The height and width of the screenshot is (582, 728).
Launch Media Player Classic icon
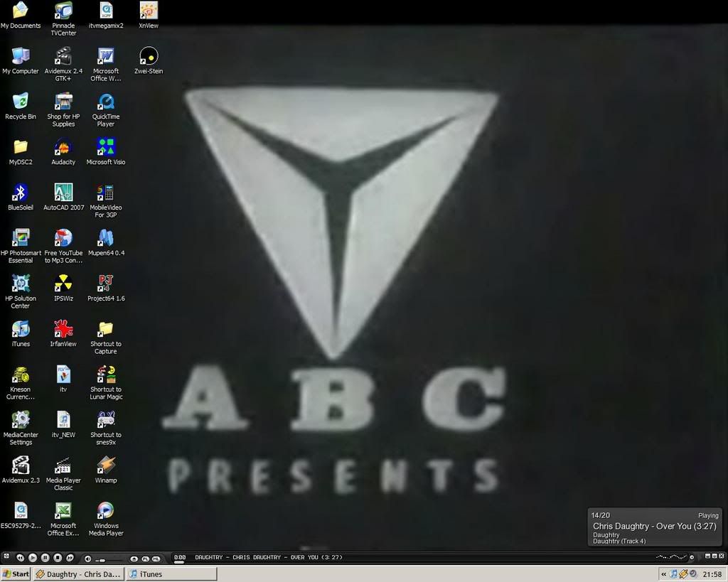[x=63, y=473]
